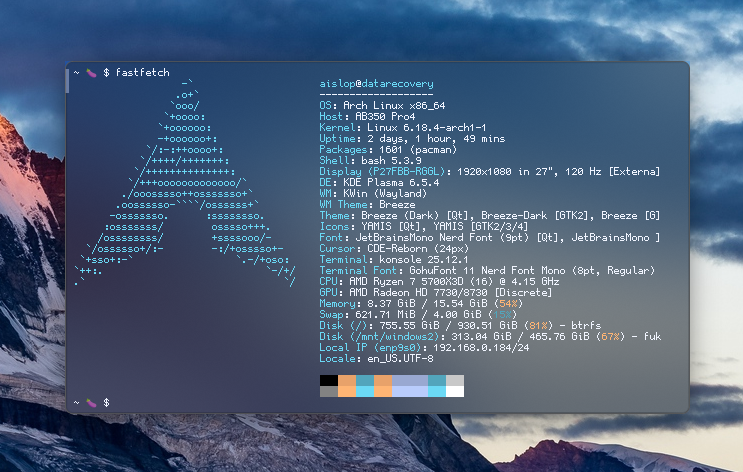Click the orange "54%" memory usage value
743x472 pixels.
coord(508,303)
